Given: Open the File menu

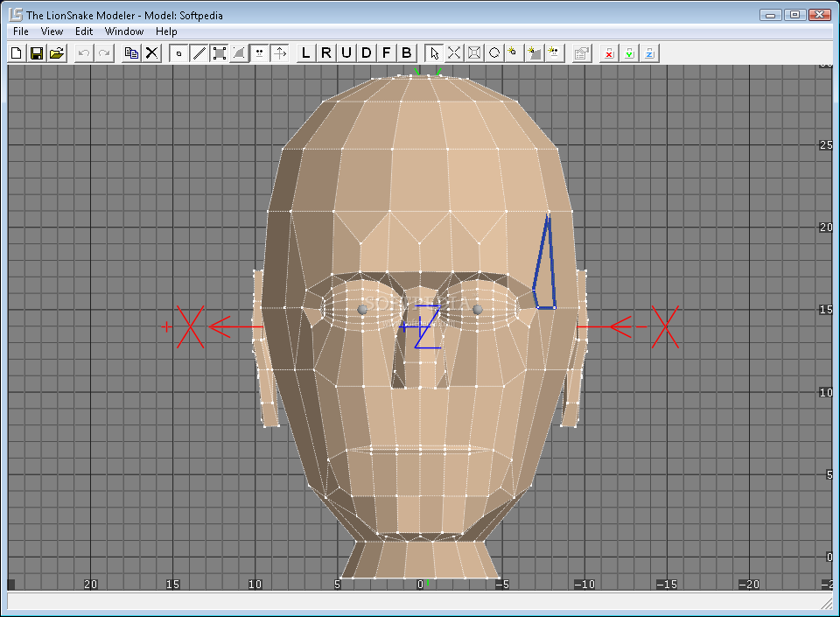Looking at the screenshot, I should pos(21,32).
